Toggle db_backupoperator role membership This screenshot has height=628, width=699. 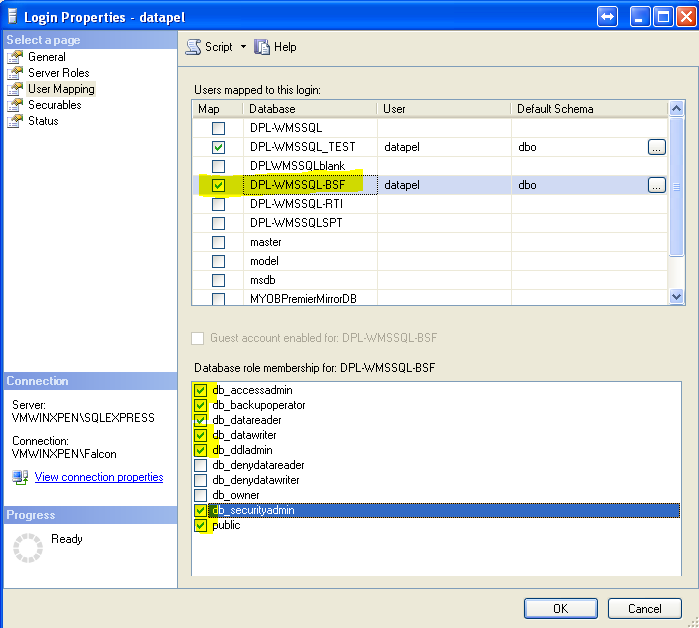[x=201, y=406]
